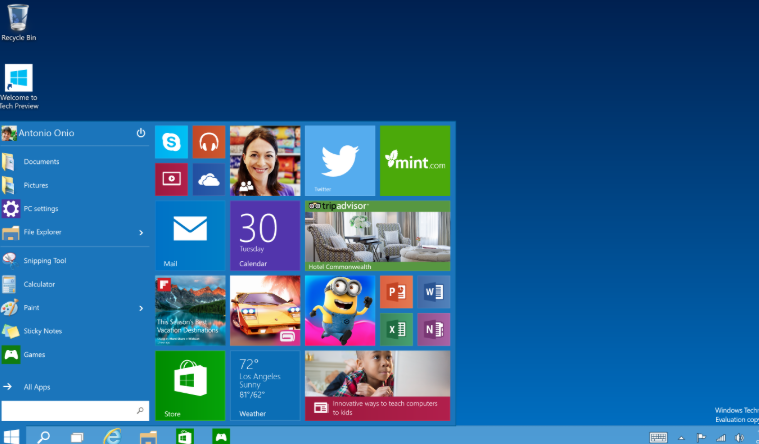The image size is (759, 444).
Task: Click All Apps
Action: pos(36,386)
